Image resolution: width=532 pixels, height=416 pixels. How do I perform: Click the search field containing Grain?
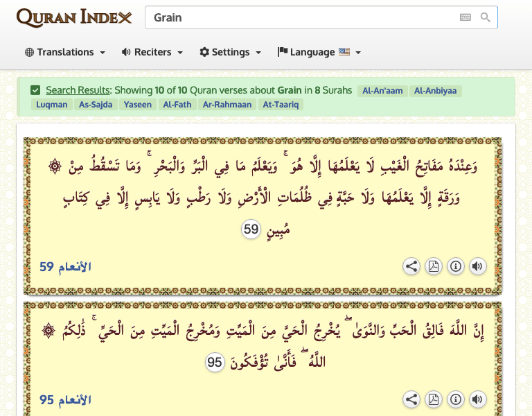[x=301, y=18]
